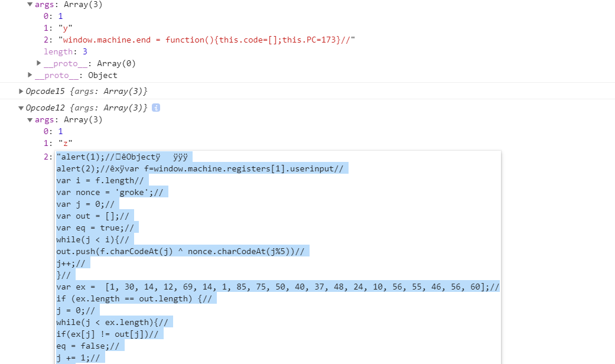Viewport: 615px width, 364px height.
Task: Click the "y" value at index 1
Action: click(x=66, y=28)
